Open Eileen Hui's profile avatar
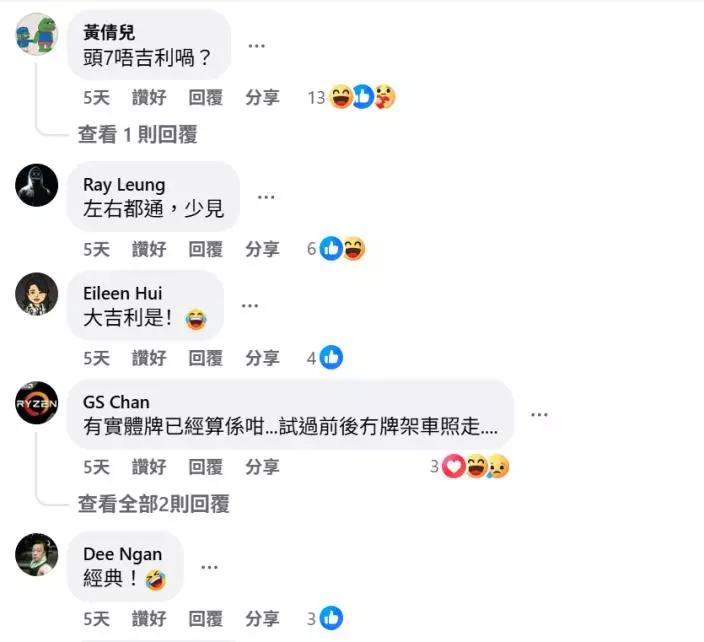Screen dimensions: 704x642 click(36, 294)
